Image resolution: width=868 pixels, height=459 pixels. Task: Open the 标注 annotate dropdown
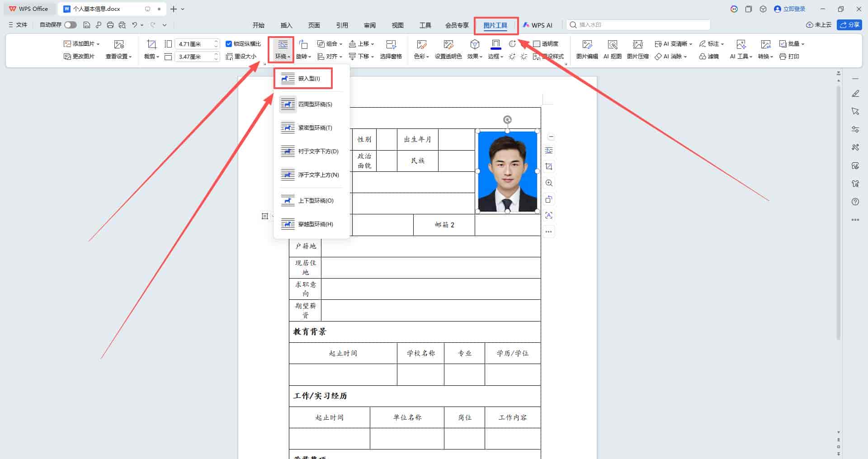point(711,44)
